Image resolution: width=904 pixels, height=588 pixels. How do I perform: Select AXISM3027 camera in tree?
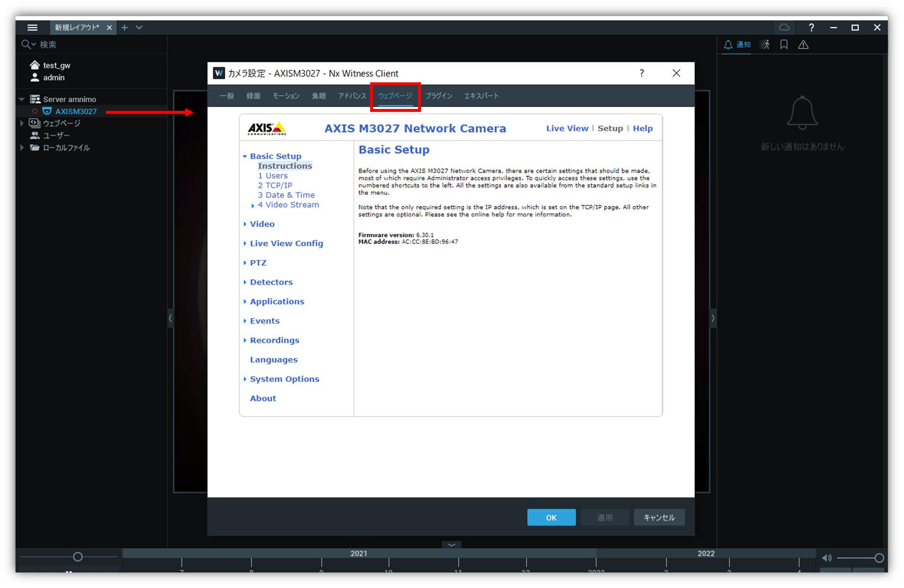76,111
